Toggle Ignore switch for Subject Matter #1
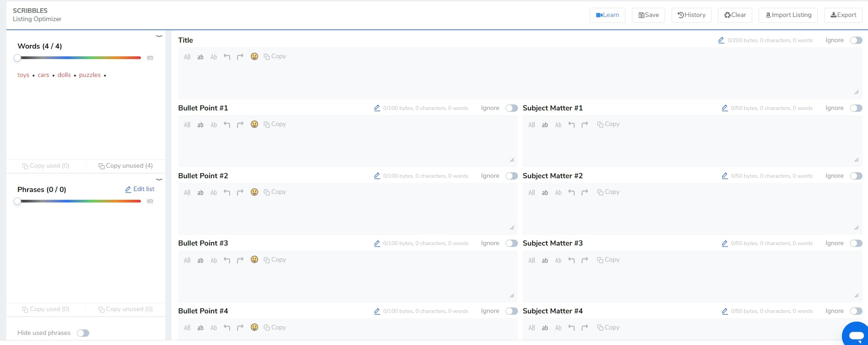 [856, 108]
